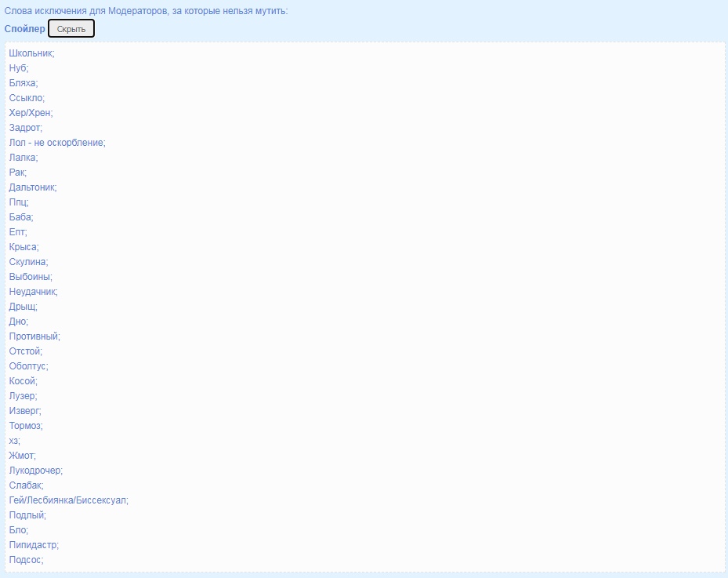Click the line 'Лол - не оскорбление'

(x=57, y=143)
